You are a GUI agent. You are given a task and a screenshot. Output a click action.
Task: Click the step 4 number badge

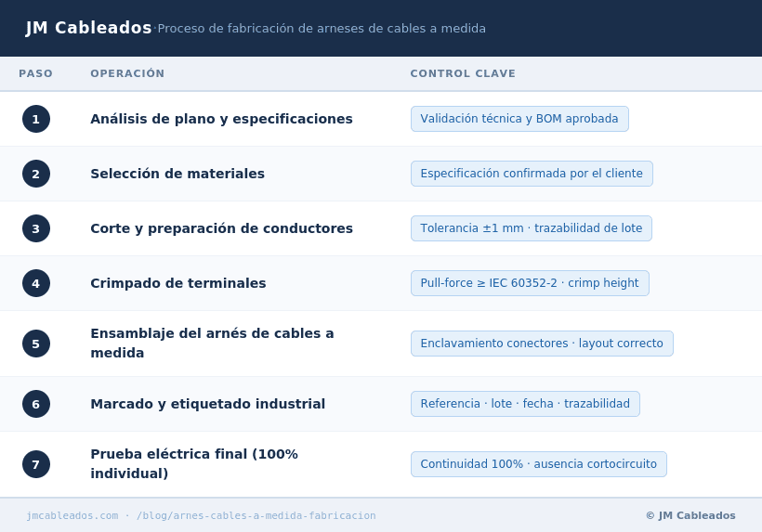pyautogui.click(x=36, y=283)
